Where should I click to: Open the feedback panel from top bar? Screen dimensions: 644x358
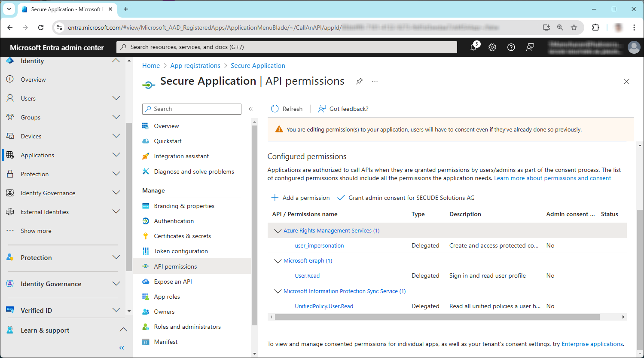coord(530,47)
